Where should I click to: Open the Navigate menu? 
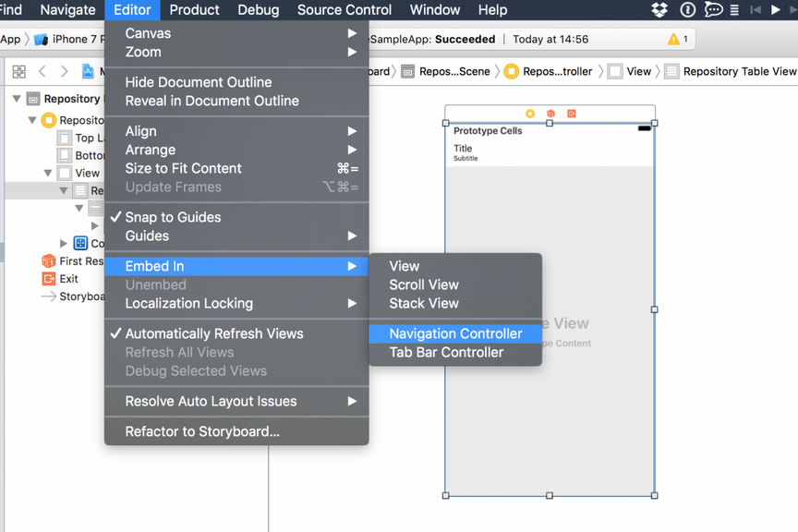coord(67,9)
